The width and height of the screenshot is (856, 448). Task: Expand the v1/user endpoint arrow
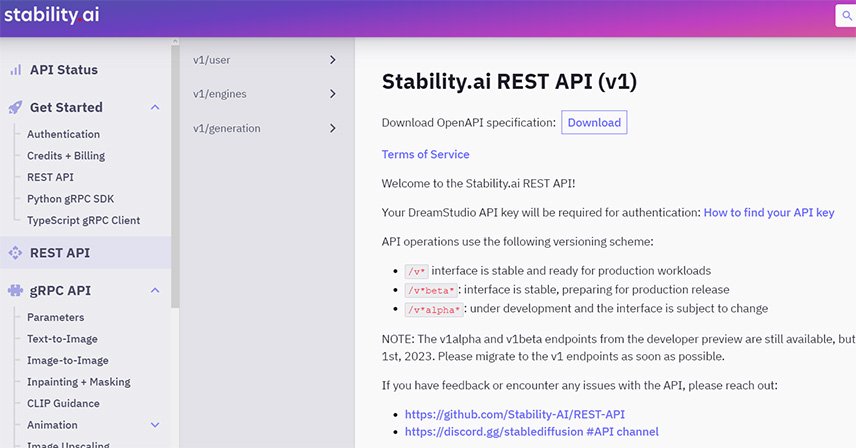click(x=332, y=60)
